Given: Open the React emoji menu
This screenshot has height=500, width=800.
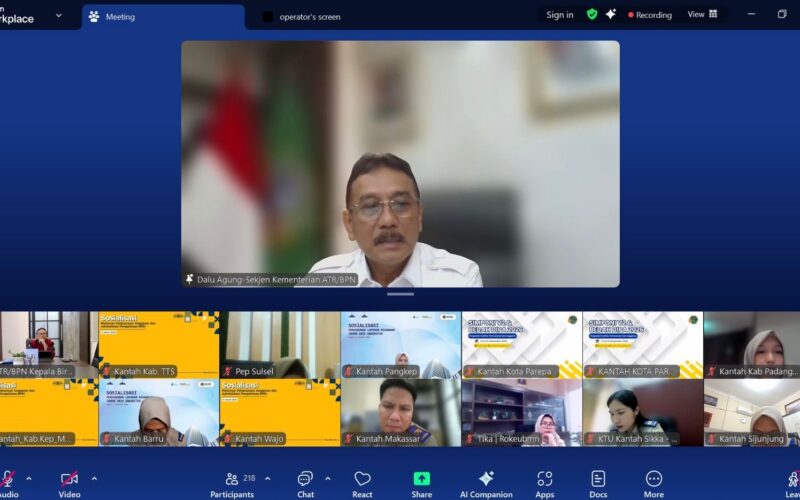Looking at the screenshot, I should coord(362,481).
